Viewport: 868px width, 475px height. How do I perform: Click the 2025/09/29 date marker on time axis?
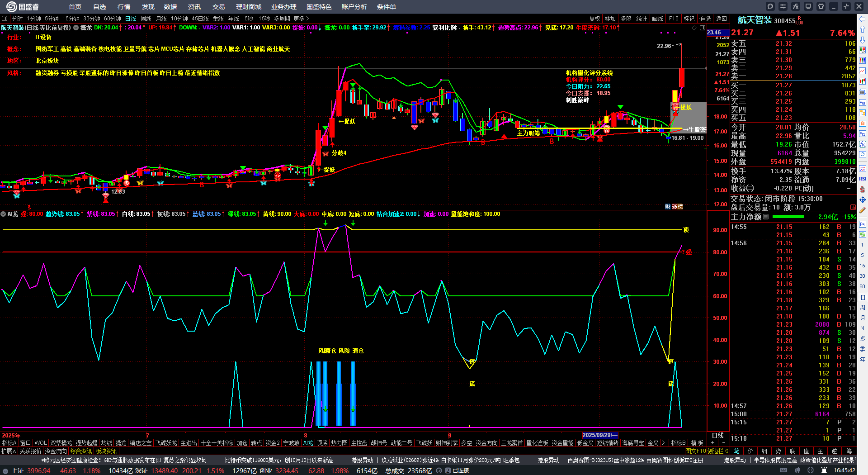(x=599, y=435)
